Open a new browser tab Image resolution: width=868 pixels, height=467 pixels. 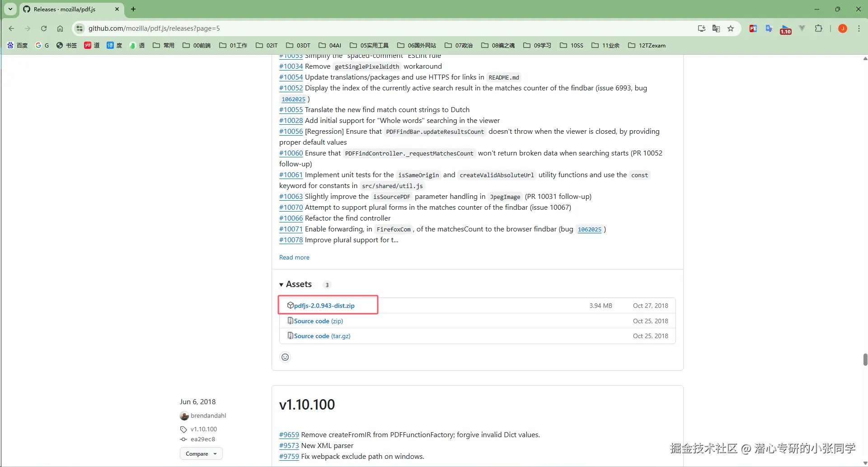pyautogui.click(x=133, y=9)
